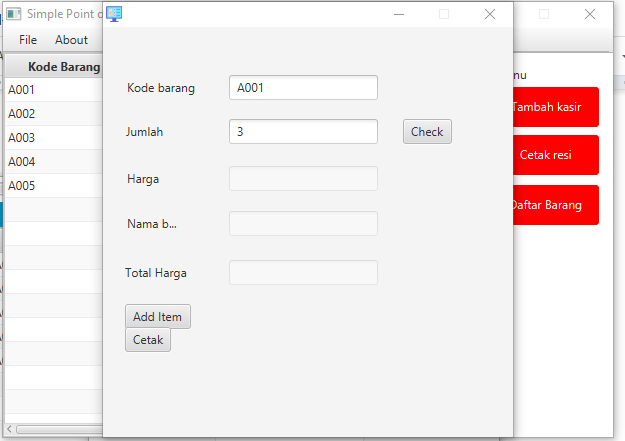Click the Add Item button
This screenshot has height=441, width=625.
pos(157,317)
